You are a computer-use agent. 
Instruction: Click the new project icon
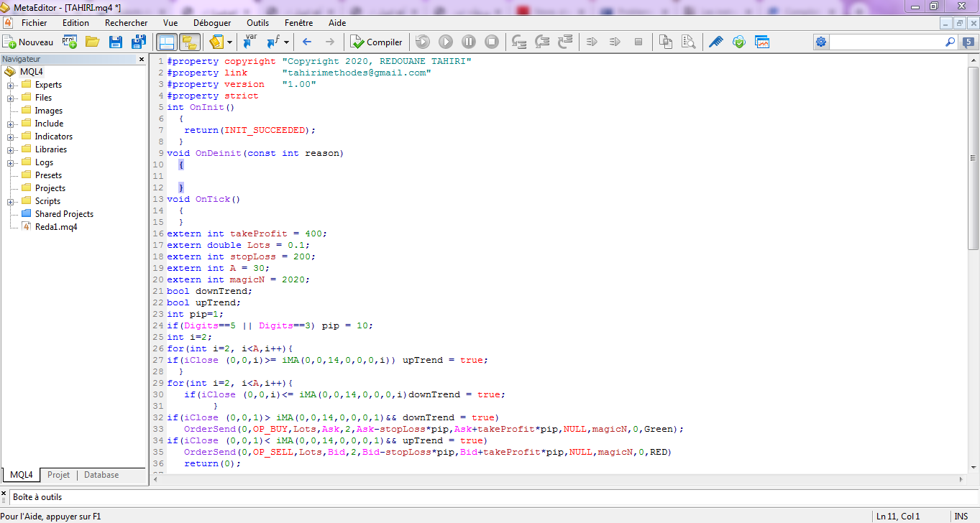(x=70, y=42)
